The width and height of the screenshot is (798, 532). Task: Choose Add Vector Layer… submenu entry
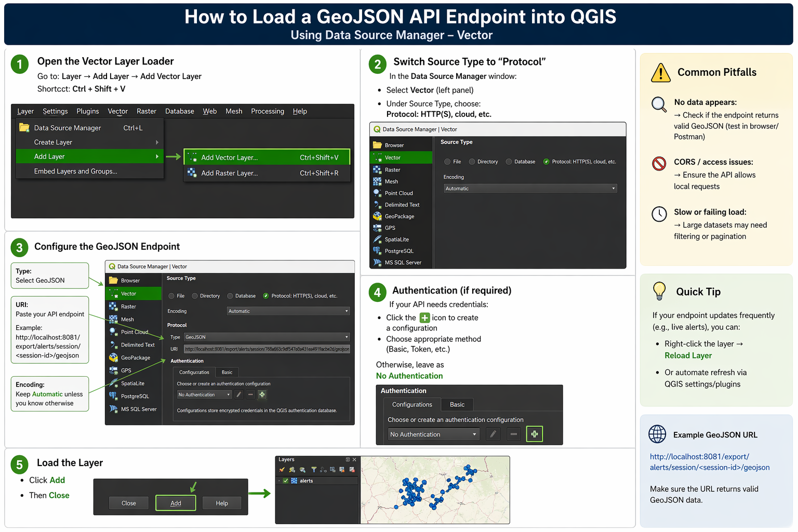point(267,157)
